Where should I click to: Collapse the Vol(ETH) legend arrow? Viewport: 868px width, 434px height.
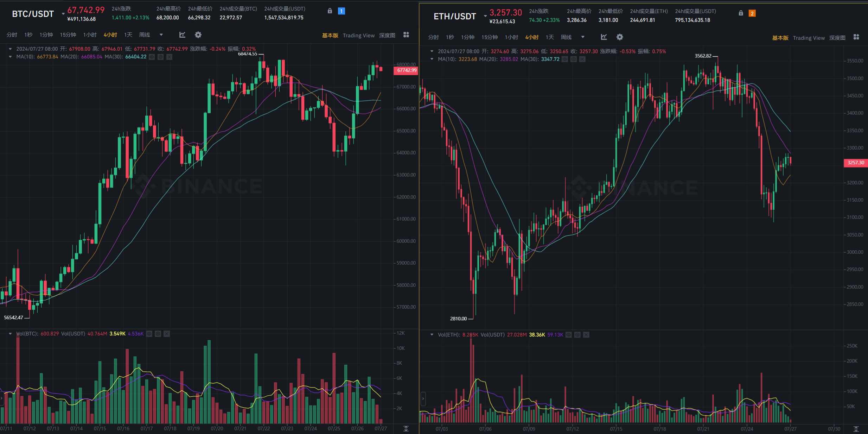click(432, 335)
